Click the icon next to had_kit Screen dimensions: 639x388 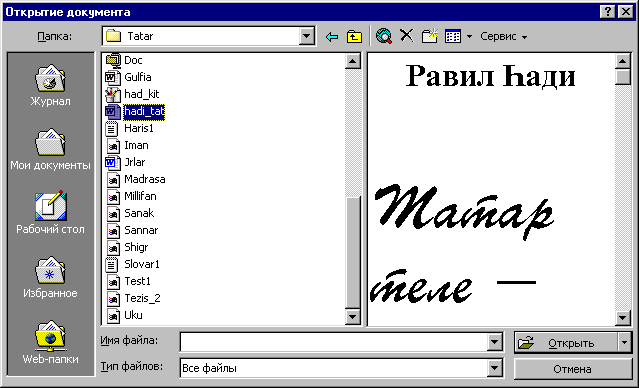click(113, 94)
